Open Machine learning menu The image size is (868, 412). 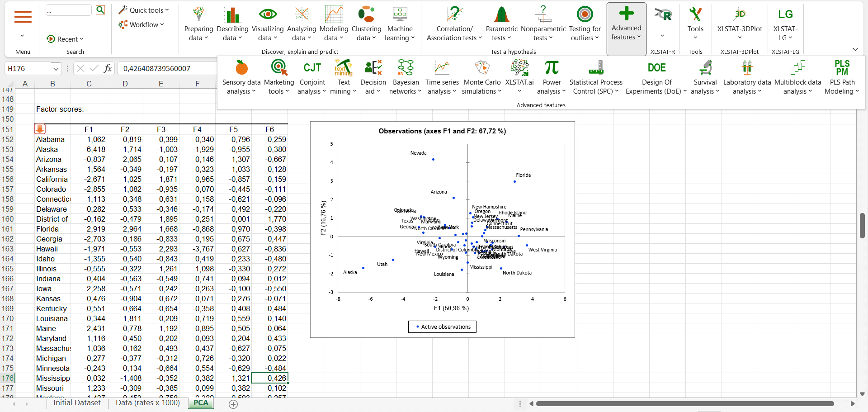[x=400, y=24]
